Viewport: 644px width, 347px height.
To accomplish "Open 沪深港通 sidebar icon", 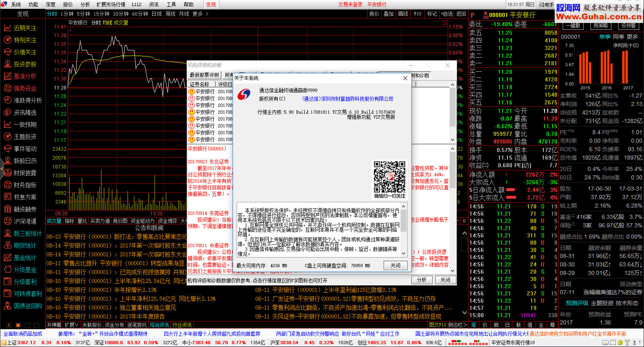I will click(7, 221).
